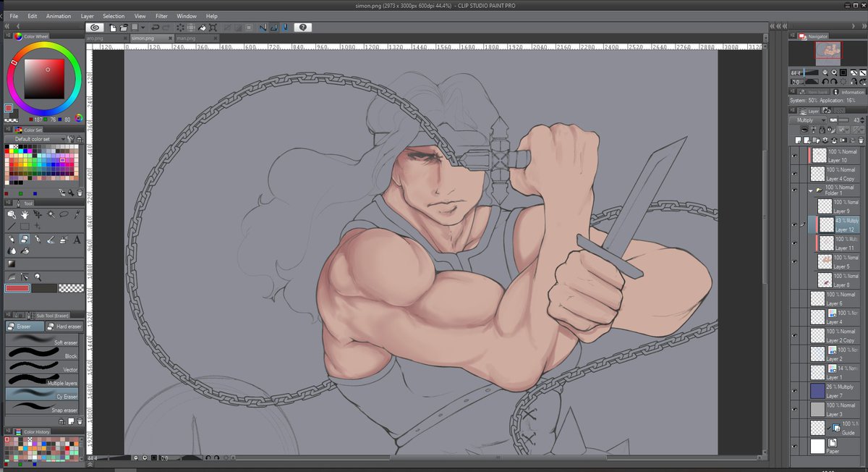Screen dimensions: 868x472
Task: Open the Multiply blending mode dropdown
Action: coord(808,120)
